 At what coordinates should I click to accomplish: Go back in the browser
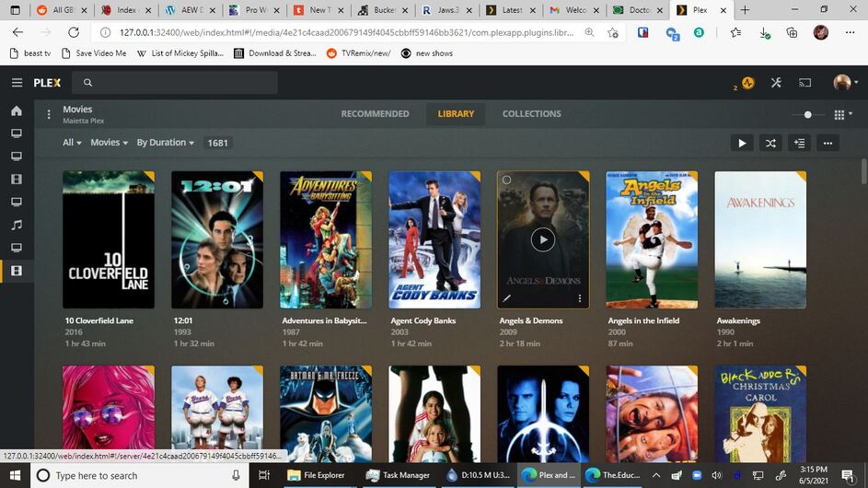point(17,32)
